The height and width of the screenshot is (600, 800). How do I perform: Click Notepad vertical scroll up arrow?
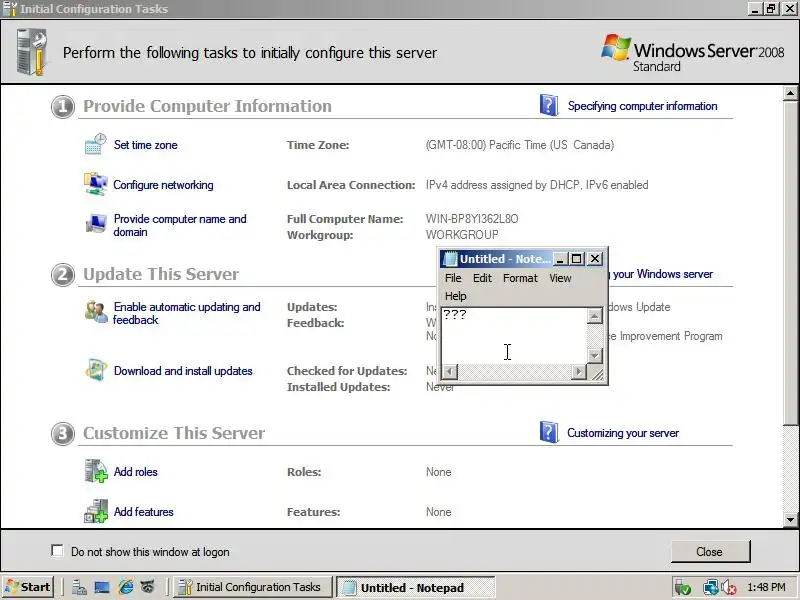click(x=594, y=316)
